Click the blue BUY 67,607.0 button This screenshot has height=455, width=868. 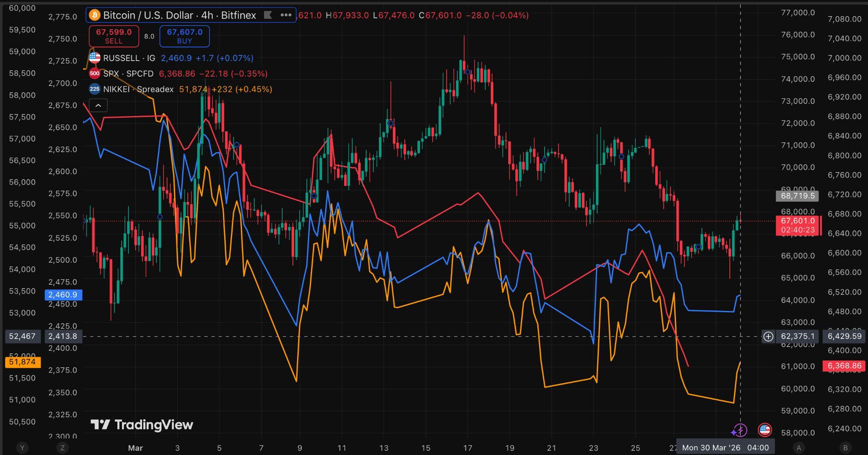coord(184,36)
